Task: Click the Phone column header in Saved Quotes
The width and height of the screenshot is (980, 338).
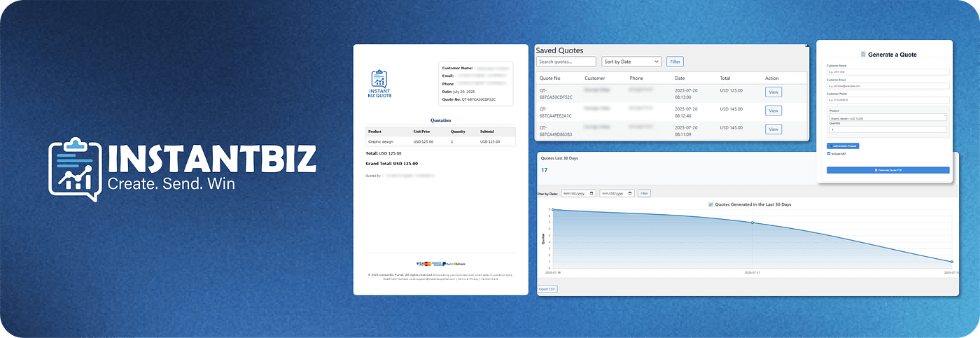Action: (636, 78)
